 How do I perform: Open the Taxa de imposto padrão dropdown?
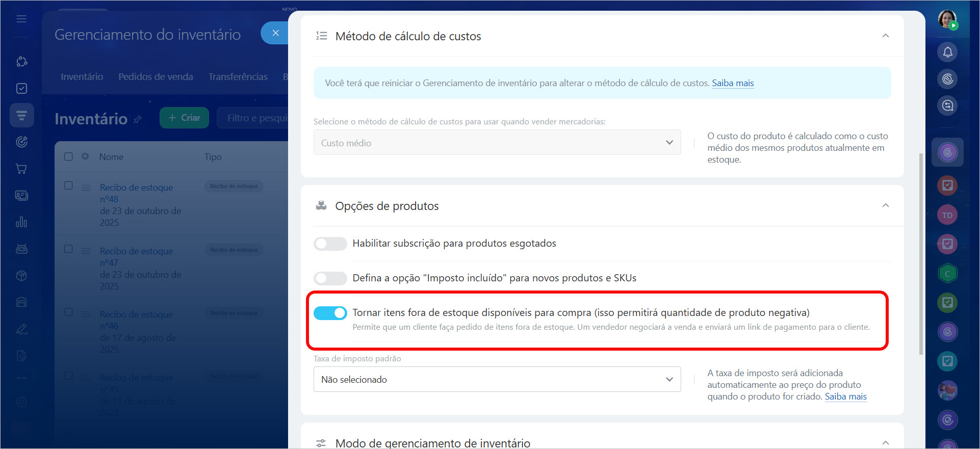497,379
